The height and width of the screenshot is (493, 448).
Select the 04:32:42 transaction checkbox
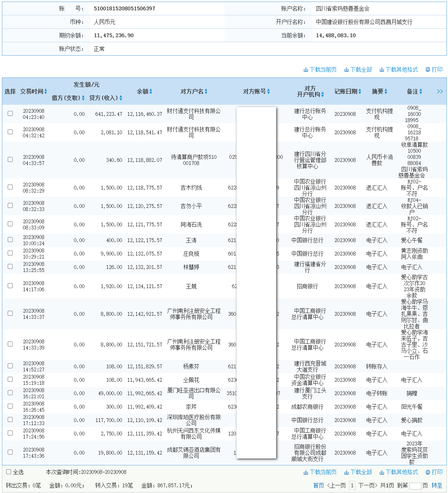coord(10,132)
